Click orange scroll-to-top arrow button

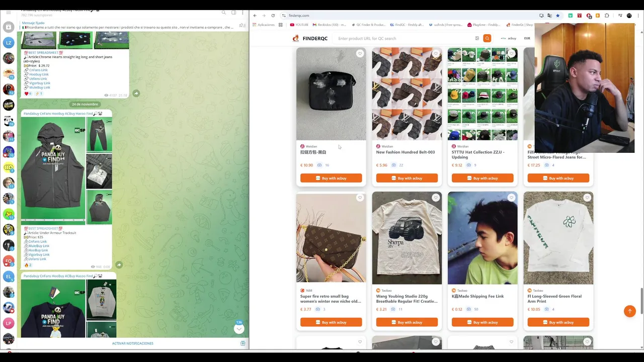630,311
